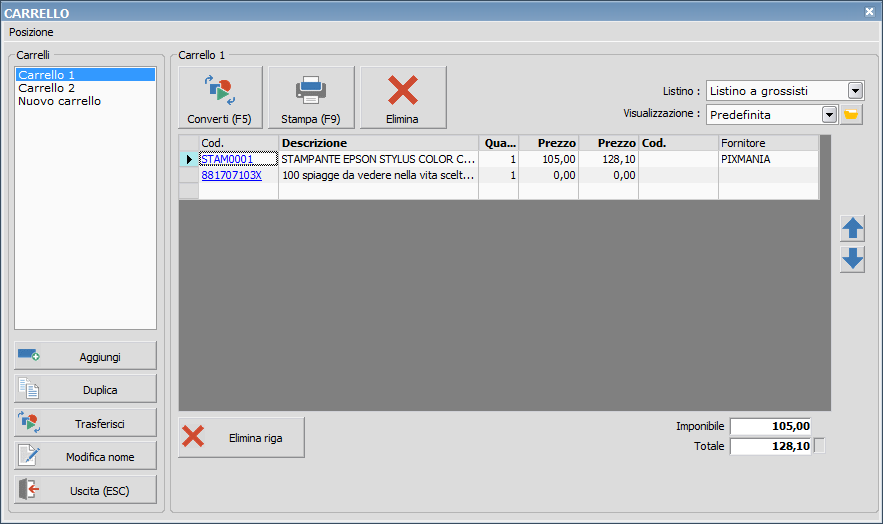Click the yellow folder icon beside Visualizzazione
This screenshot has height=524, width=883.
(x=851, y=115)
